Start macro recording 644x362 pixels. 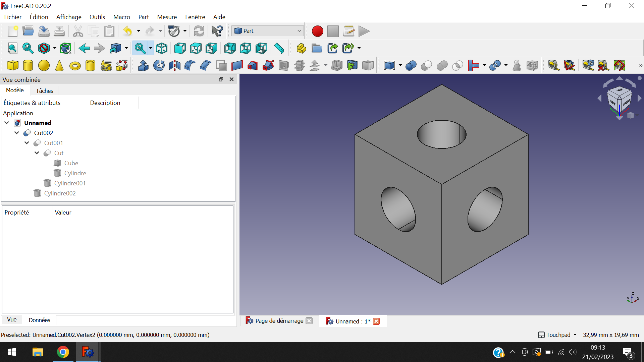click(x=317, y=31)
